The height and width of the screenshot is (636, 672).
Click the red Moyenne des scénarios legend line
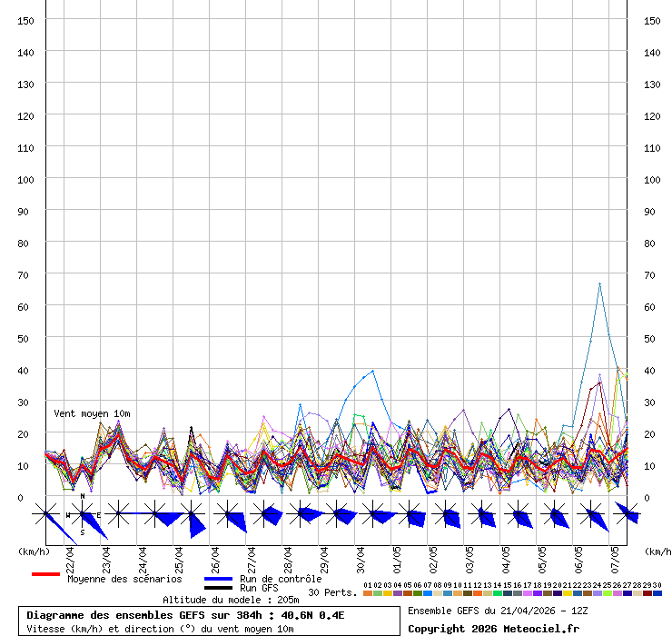point(45,574)
